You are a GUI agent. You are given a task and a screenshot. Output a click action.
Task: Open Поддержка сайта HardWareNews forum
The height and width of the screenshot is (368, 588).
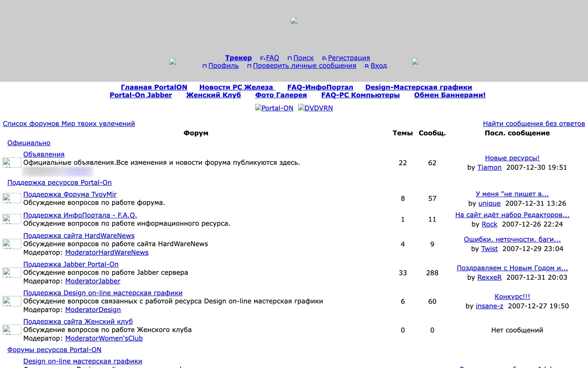point(79,236)
